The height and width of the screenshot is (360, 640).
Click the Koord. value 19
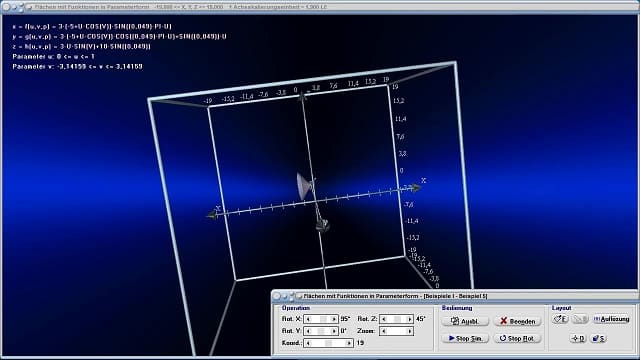point(360,343)
